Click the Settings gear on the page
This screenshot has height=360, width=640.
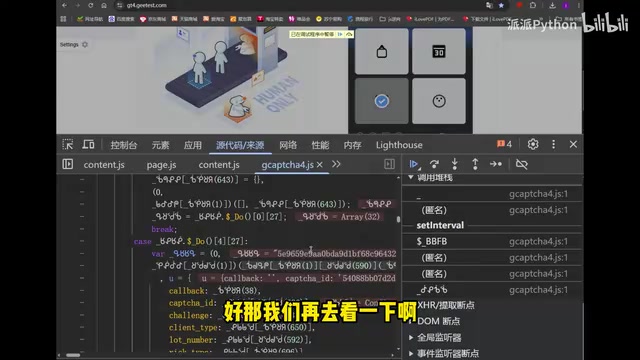[85, 44]
